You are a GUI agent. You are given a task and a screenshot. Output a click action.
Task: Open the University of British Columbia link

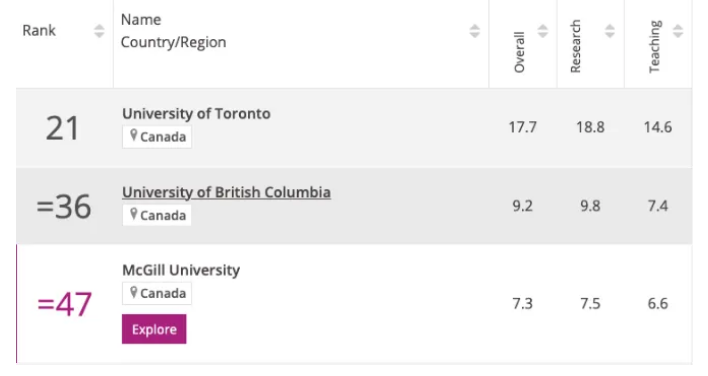(x=226, y=192)
